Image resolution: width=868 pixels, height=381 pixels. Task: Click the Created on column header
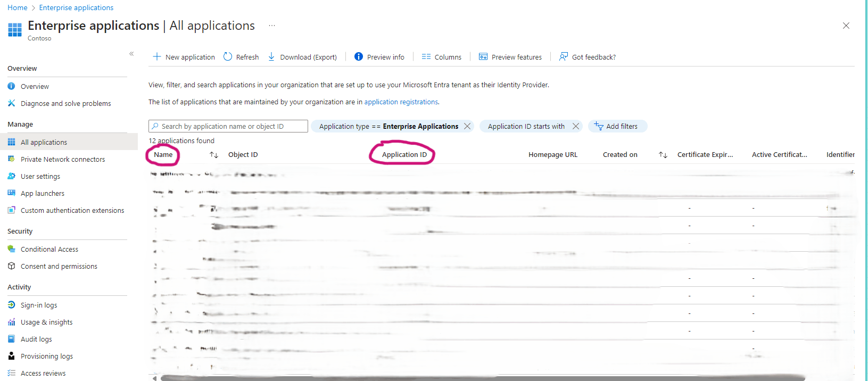(620, 155)
